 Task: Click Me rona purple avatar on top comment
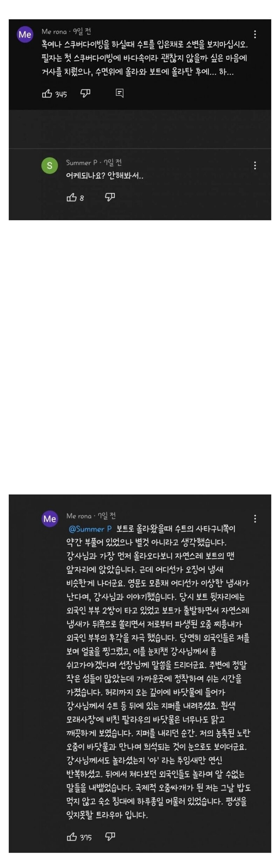[x=25, y=34]
